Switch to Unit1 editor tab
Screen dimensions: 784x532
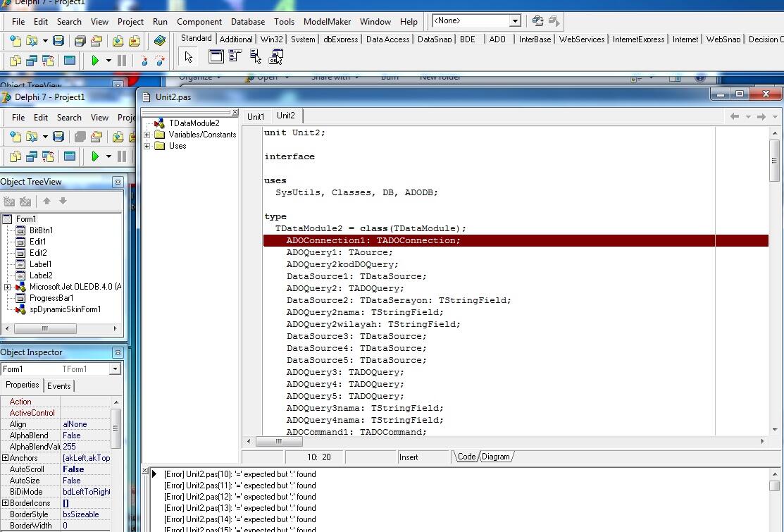tap(256, 116)
